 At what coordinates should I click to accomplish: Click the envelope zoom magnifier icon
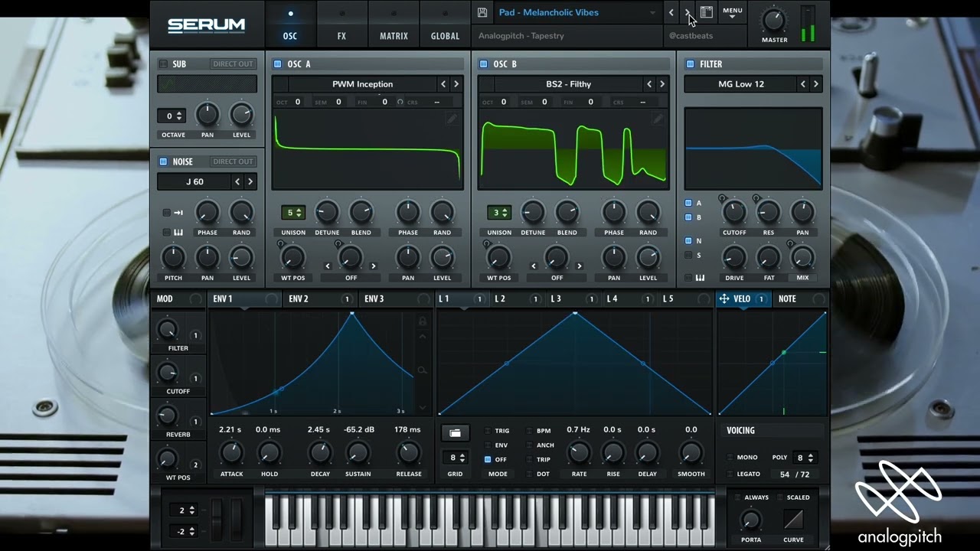tap(422, 370)
